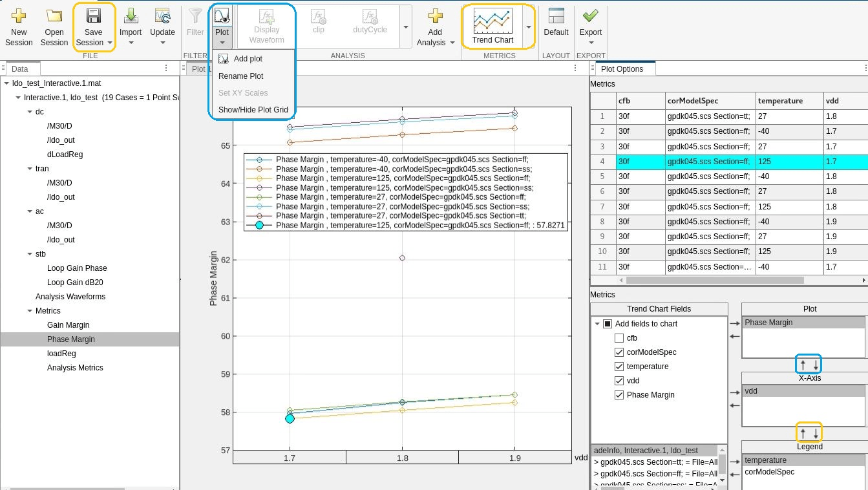This screenshot has width=868, height=490.
Task: Click the Update icon
Action: (162, 16)
